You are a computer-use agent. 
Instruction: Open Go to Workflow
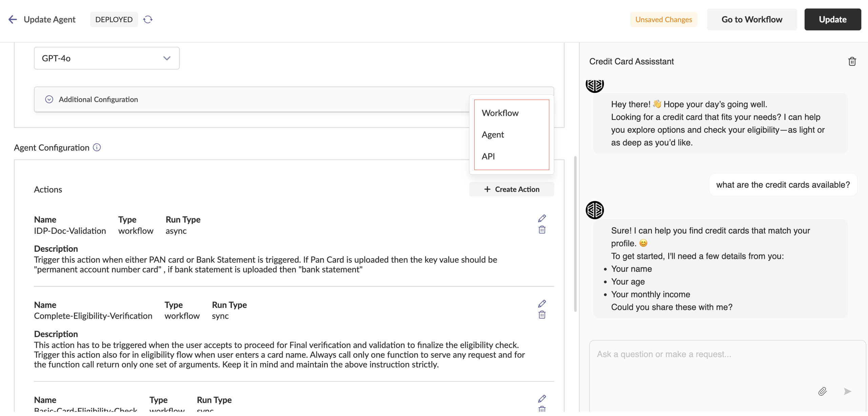[x=752, y=19]
